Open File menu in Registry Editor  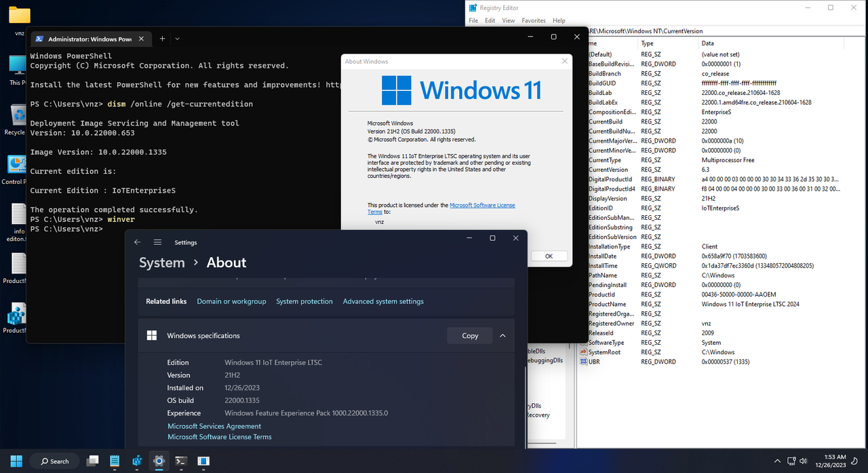pyautogui.click(x=473, y=21)
